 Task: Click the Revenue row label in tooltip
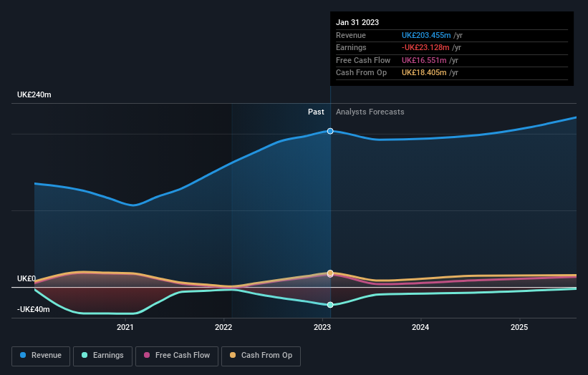(351, 35)
